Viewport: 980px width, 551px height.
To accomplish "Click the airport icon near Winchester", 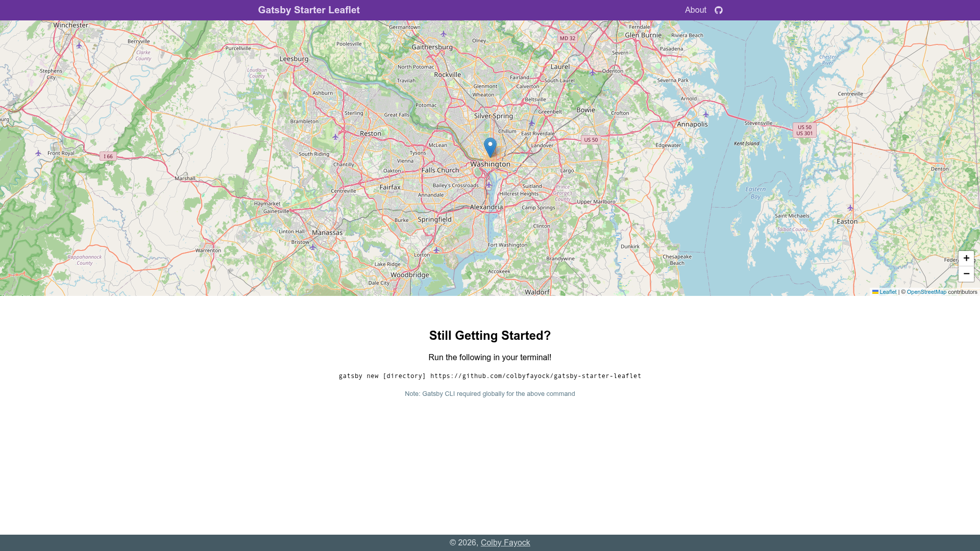I will 79,45.
